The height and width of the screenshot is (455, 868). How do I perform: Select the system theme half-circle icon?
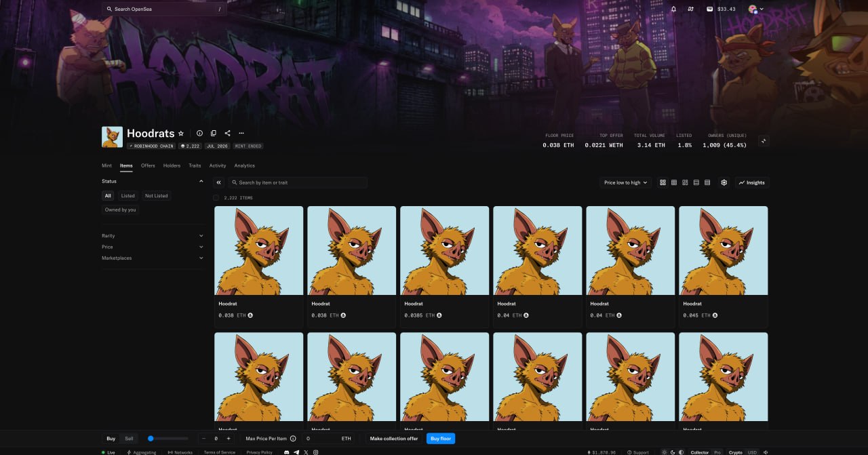click(x=681, y=452)
